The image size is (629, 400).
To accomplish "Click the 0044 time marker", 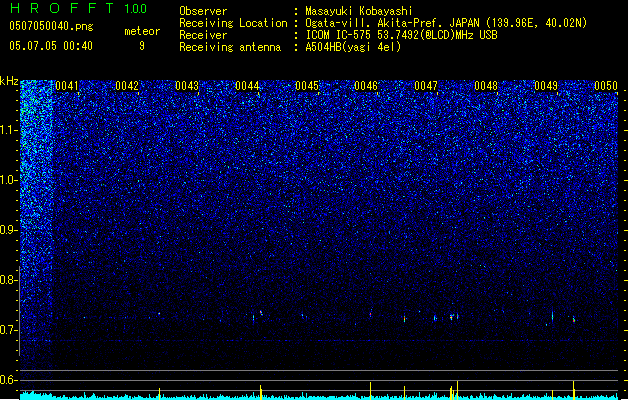I will click(x=247, y=86).
